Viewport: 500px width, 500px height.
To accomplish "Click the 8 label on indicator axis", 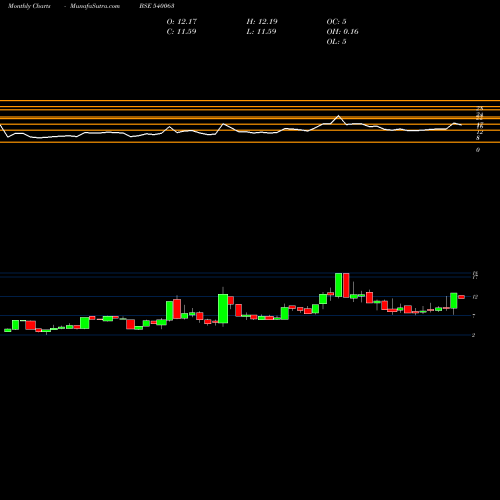I will coord(478,138).
